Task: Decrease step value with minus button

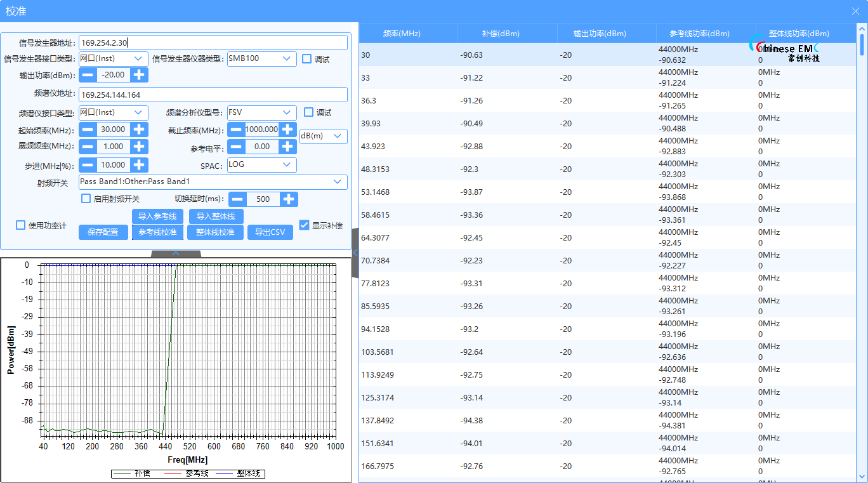Action: (88, 165)
